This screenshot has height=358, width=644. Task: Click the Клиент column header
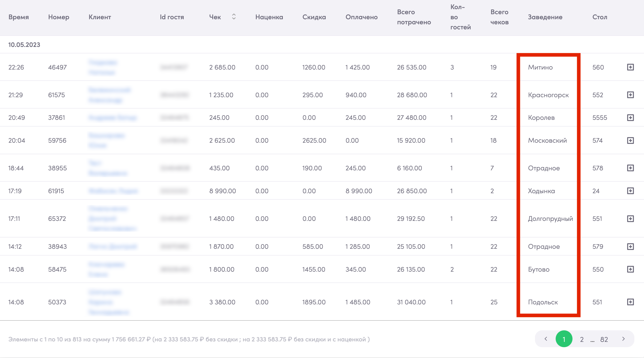[x=100, y=17]
